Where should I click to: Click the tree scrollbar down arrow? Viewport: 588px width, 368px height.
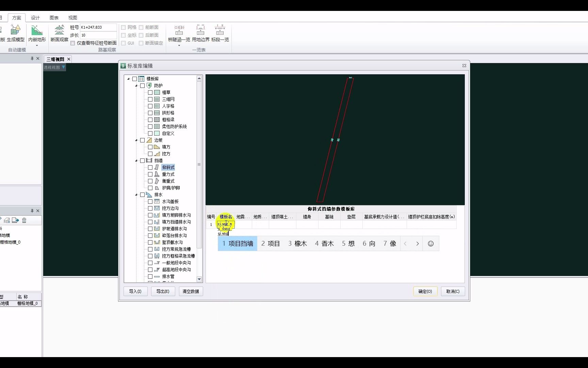(199, 279)
